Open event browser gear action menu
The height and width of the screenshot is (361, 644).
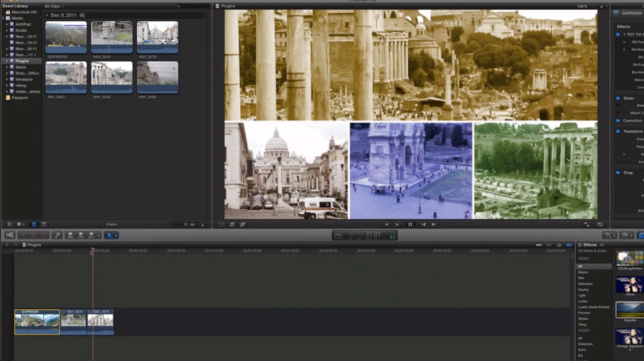20,225
